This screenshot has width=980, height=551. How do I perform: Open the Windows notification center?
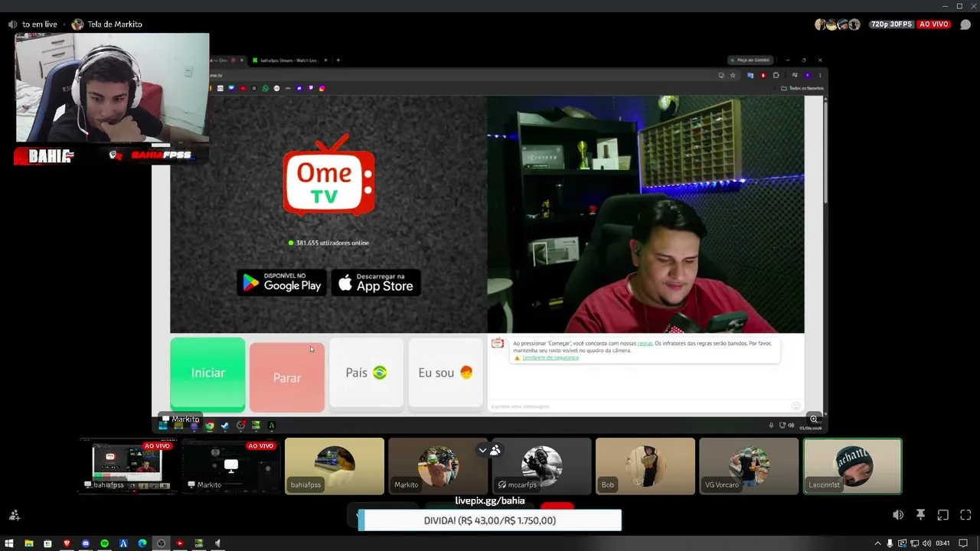click(x=963, y=543)
